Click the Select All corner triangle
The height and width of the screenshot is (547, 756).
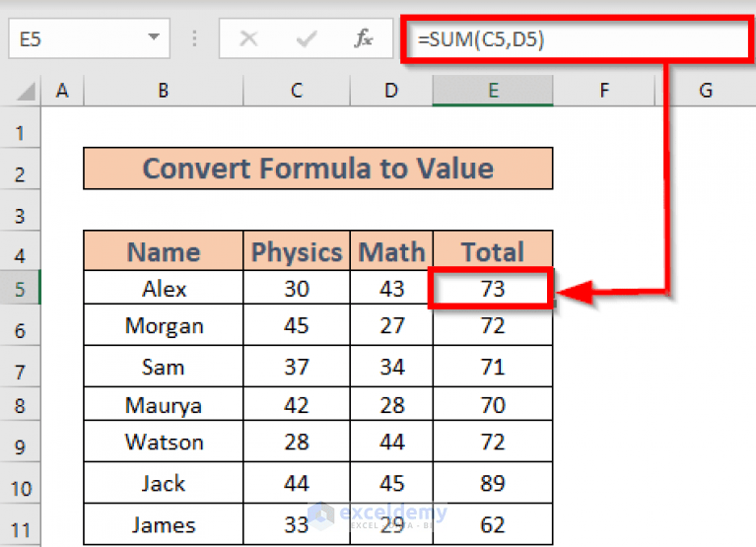pos(26,91)
